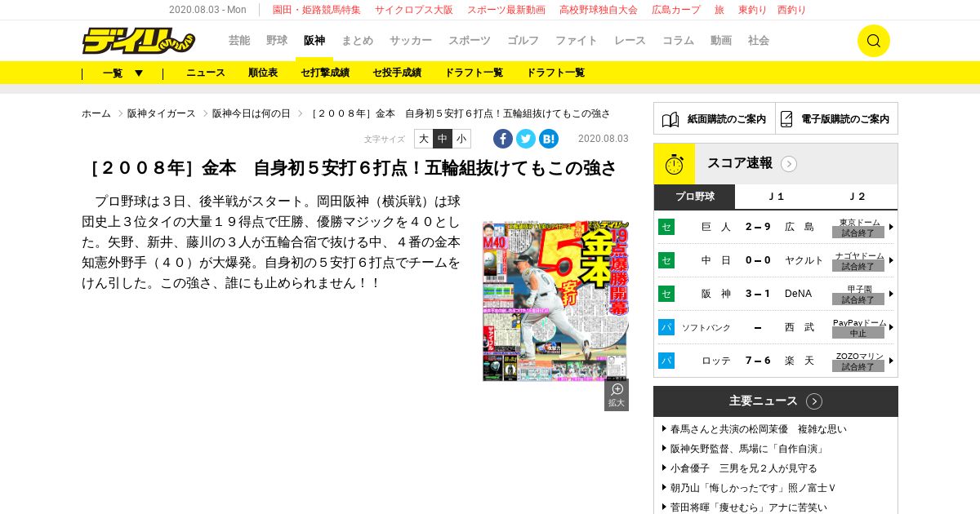Click ホーム breadcrumb link
980x514 pixels.
(x=96, y=113)
